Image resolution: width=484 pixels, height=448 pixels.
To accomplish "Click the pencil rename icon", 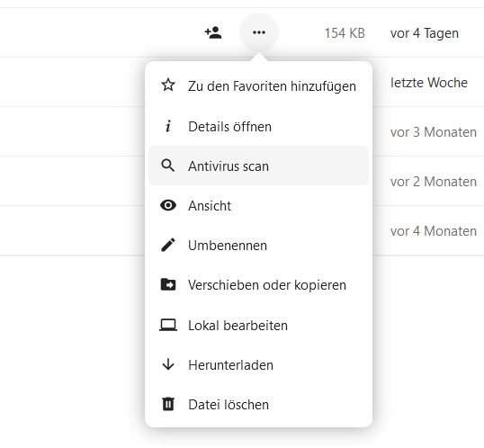I will [168, 245].
